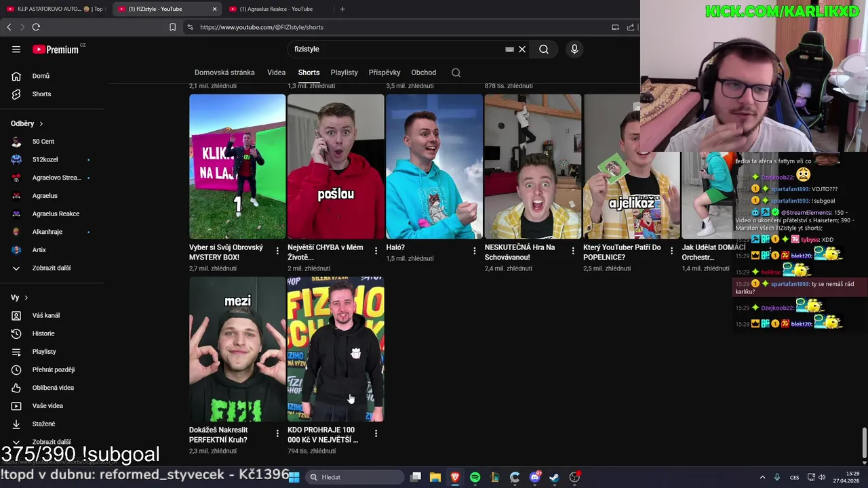The width and height of the screenshot is (868, 488).
Task: Expand Zobrazit další under subscriptions
Action: [52, 268]
